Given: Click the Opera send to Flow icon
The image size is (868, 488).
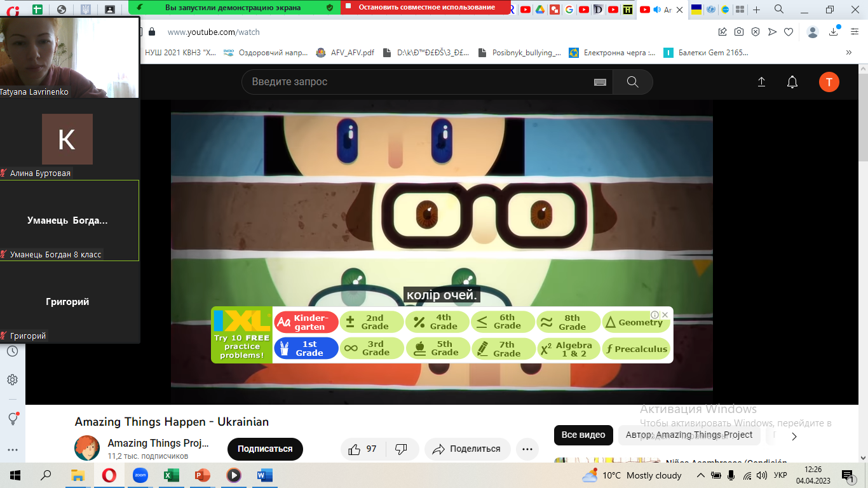Looking at the screenshot, I should point(772,32).
